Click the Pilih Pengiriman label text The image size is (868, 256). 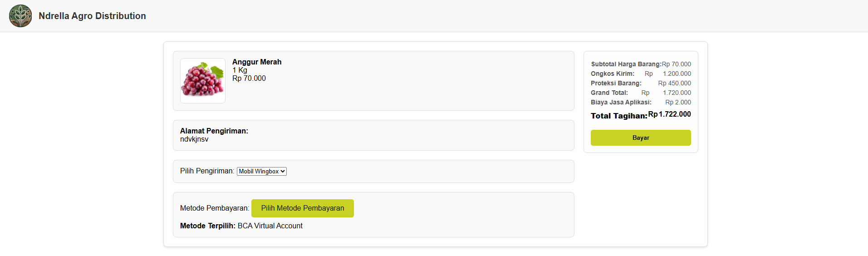(207, 171)
